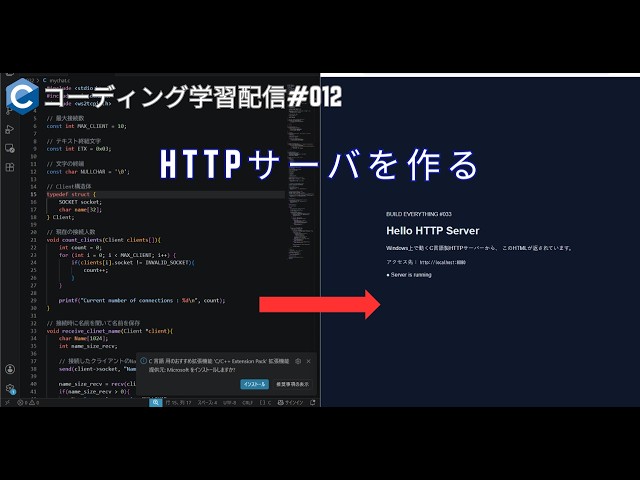The image size is (640, 480).
Task: Click the remote window indicator in status bar
Action: pyautogui.click(x=7, y=402)
